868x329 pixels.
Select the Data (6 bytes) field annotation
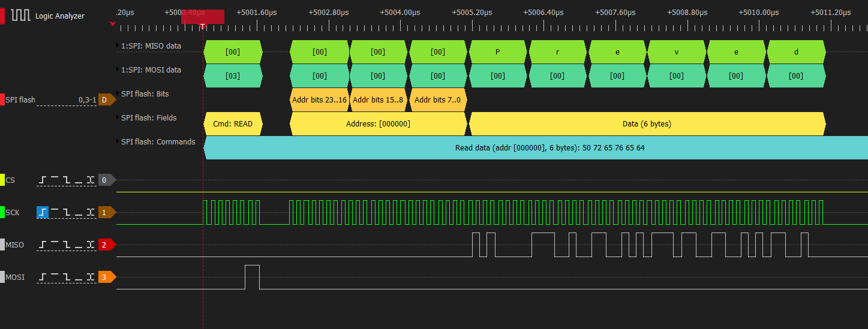coord(647,124)
